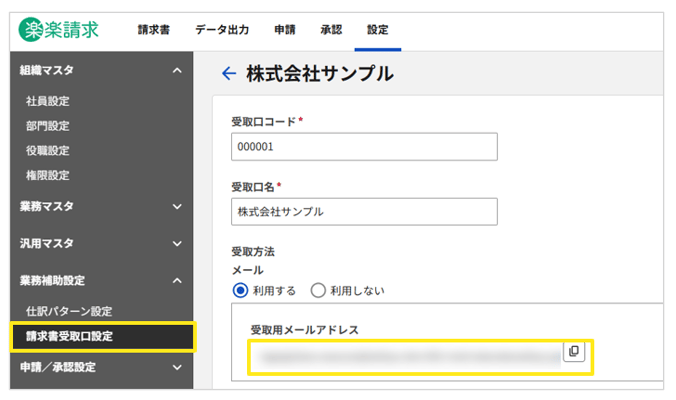This screenshot has height=400, width=676.
Task: Open 仕訳パターン設定 in the sidebar
Action: (x=69, y=311)
